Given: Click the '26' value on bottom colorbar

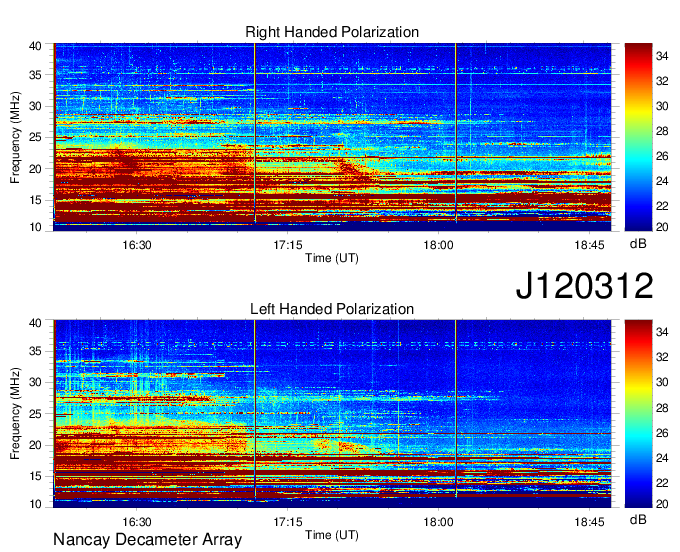Looking at the screenshot, I should point(662,433).
